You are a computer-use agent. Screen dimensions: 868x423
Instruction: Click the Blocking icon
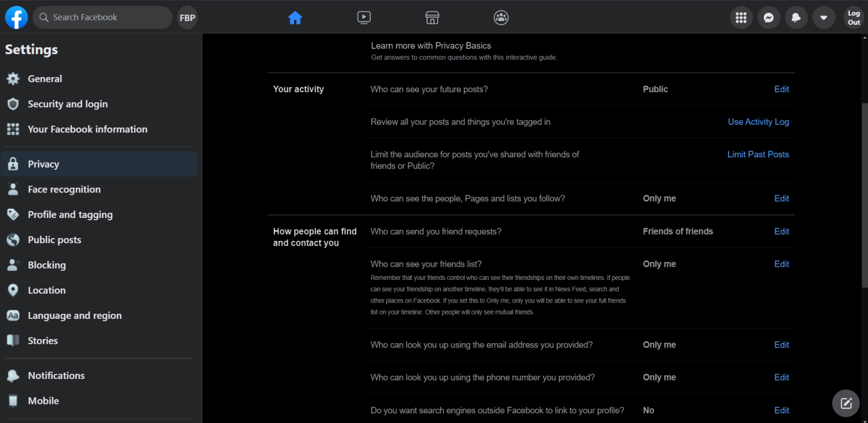pos(13,265)
